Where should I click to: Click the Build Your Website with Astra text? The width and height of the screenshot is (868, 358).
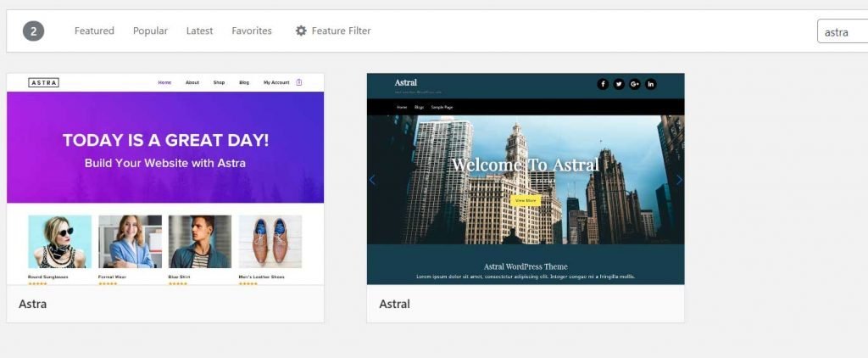click(165, 163)
